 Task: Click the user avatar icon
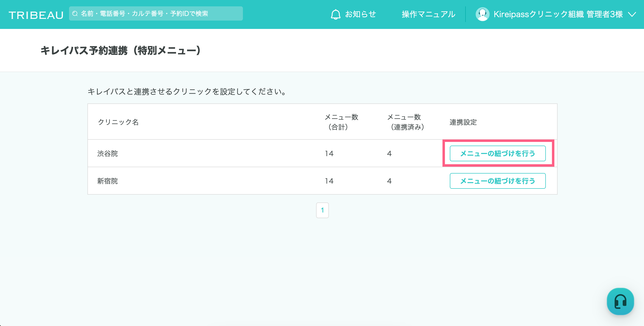(482, 14)
